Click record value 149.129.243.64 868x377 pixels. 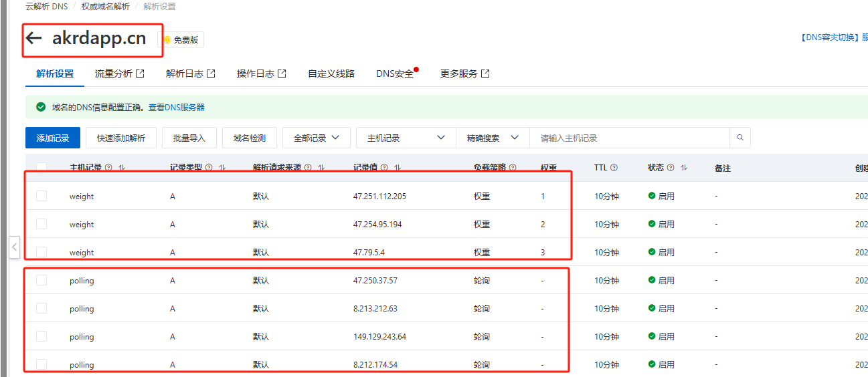click(x=379, y=337)
